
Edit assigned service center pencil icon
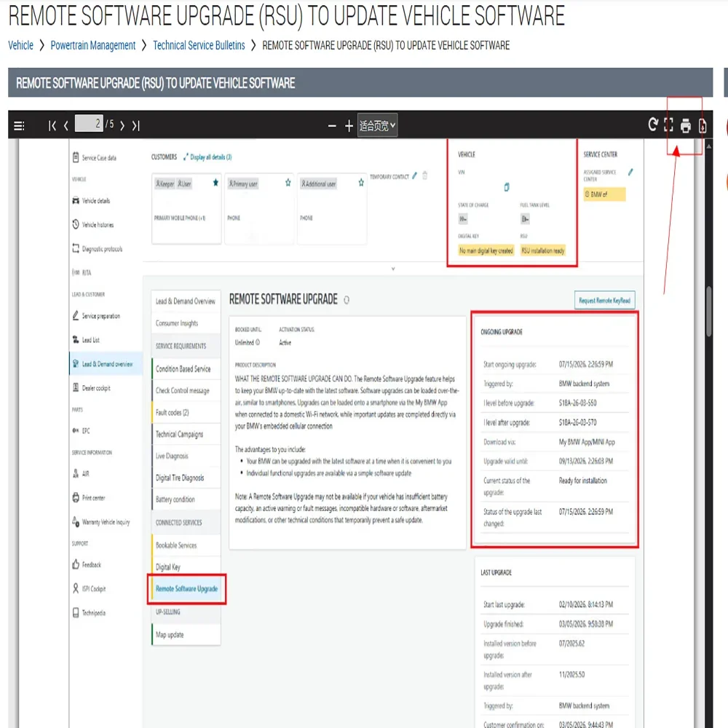coord(630,172)
